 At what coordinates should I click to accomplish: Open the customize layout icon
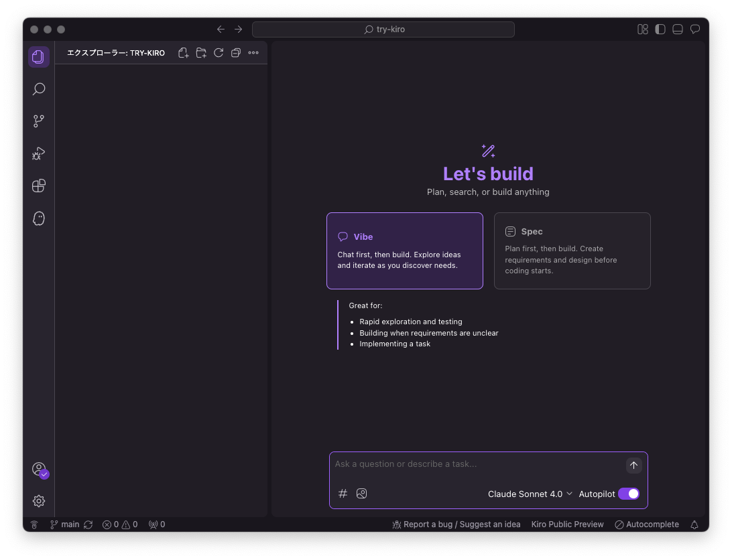(643, 29)
